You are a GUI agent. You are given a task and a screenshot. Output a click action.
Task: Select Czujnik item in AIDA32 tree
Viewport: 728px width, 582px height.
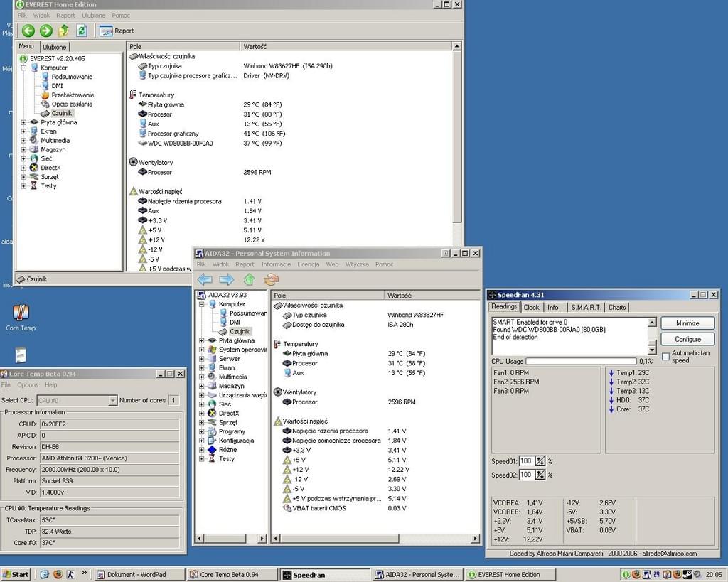pyautogui.click(x=240, y=331)
